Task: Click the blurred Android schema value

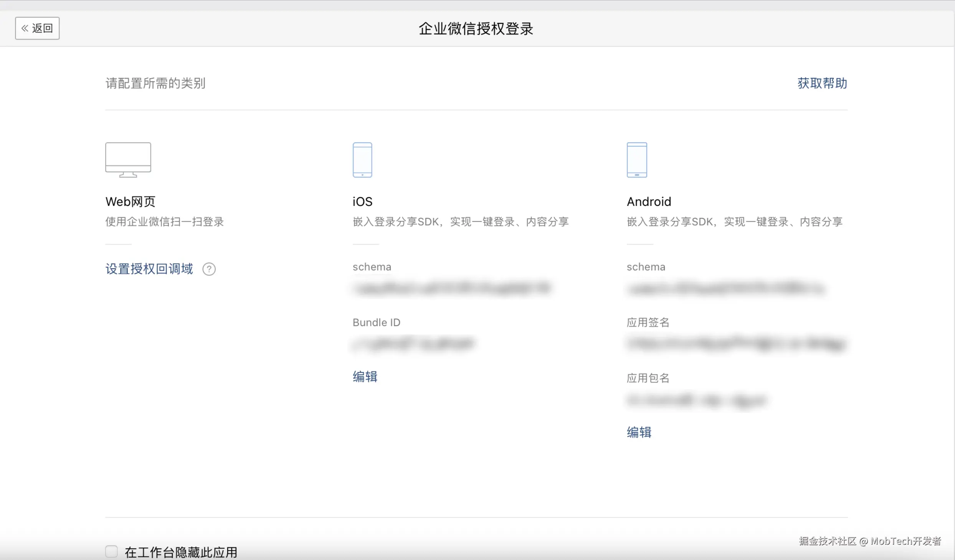Action: (725, 288)
